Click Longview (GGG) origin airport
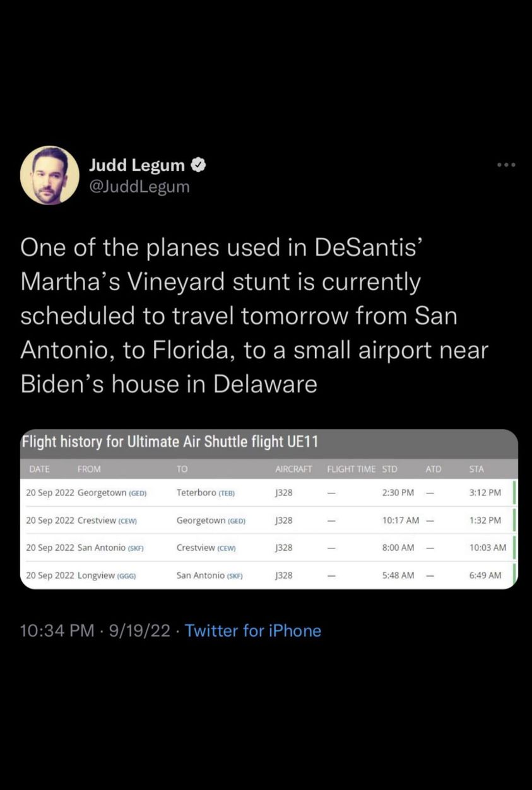 (x=107, y=575)
